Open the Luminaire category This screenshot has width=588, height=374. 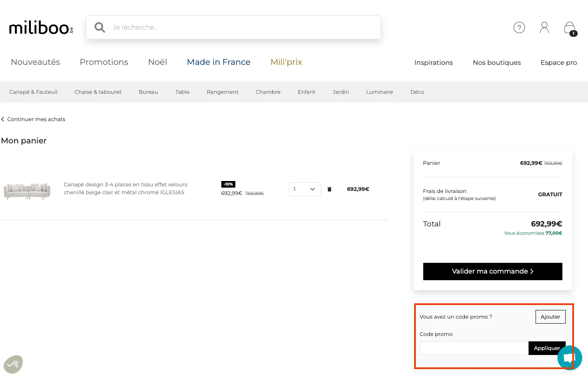click(x=379, y=92)
